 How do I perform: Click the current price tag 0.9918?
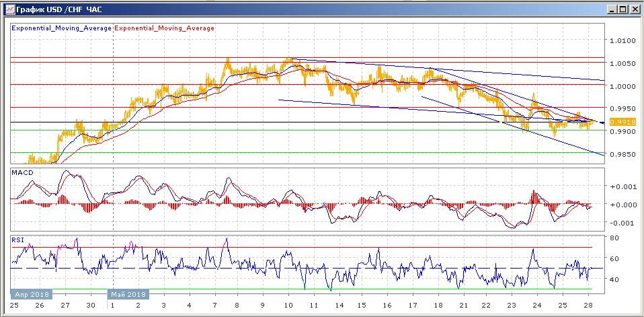pyautogui.click(x=619, y=122)
